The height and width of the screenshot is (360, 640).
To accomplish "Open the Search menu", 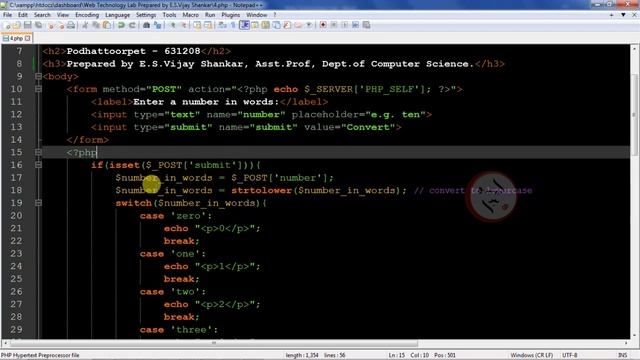I will click(42, 15).
